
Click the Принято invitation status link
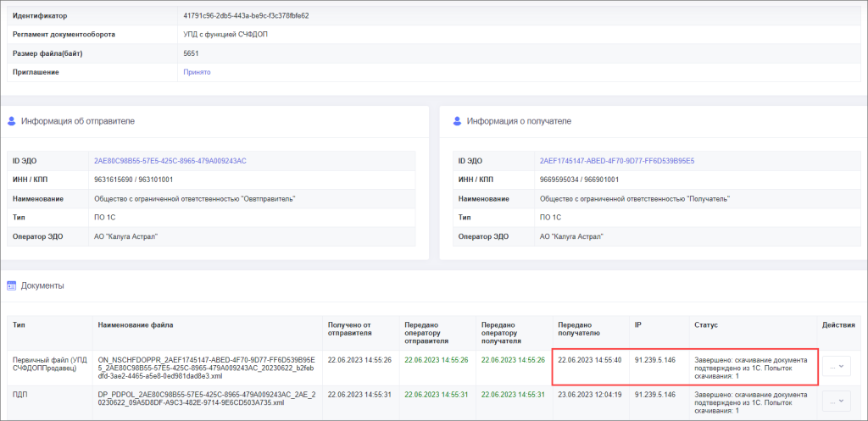click(197, 72)
